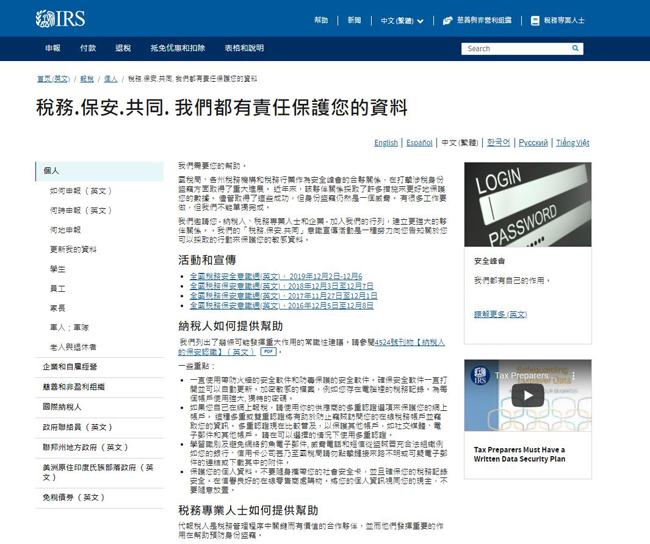Expand the 中文 (繁體) language dropdown

click(402, 21)
